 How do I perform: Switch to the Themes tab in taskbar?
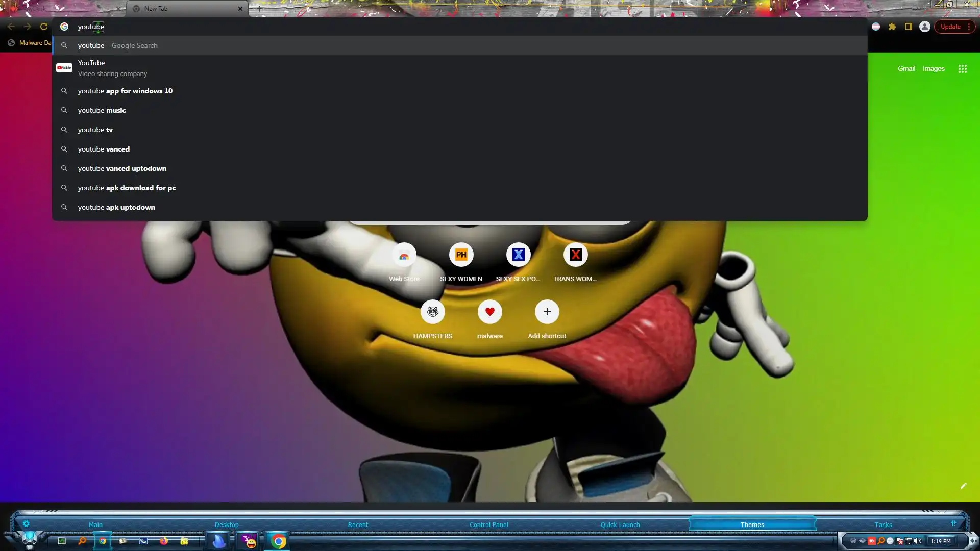coord(752,524)
